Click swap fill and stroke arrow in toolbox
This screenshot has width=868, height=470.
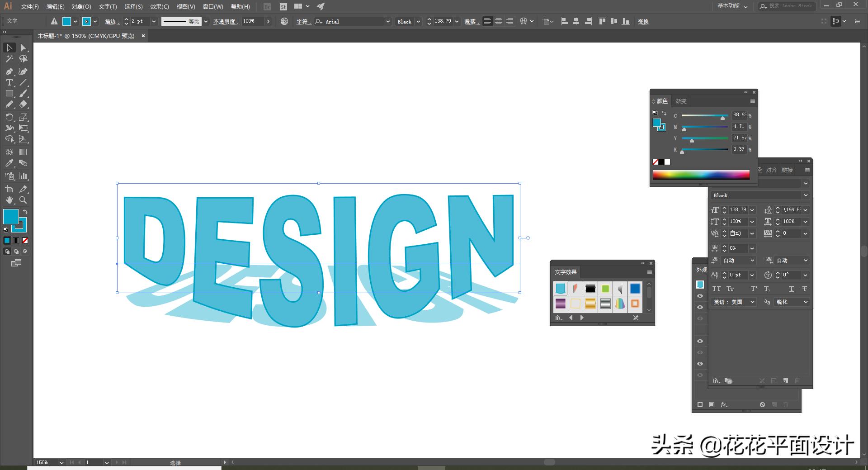[25, 212]
